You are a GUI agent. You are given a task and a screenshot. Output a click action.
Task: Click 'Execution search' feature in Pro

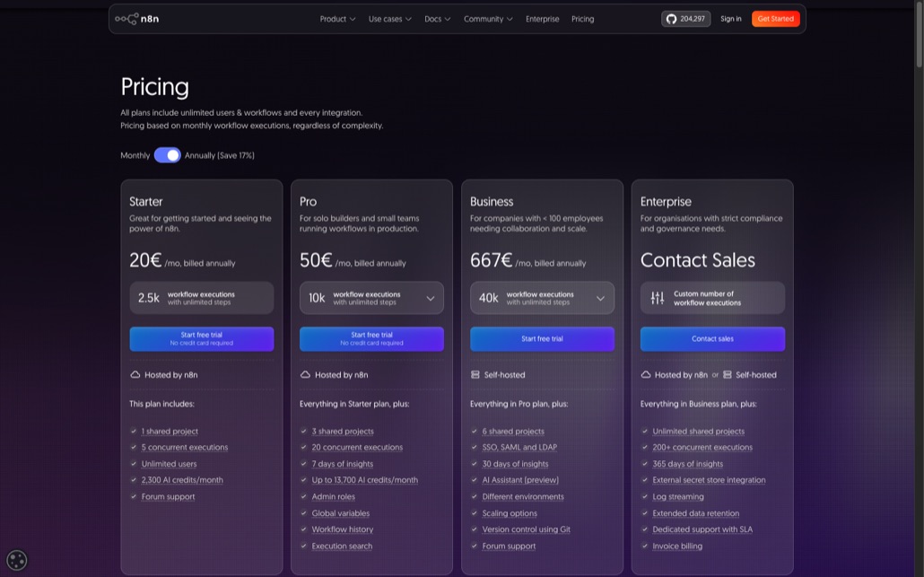point(342,546)
